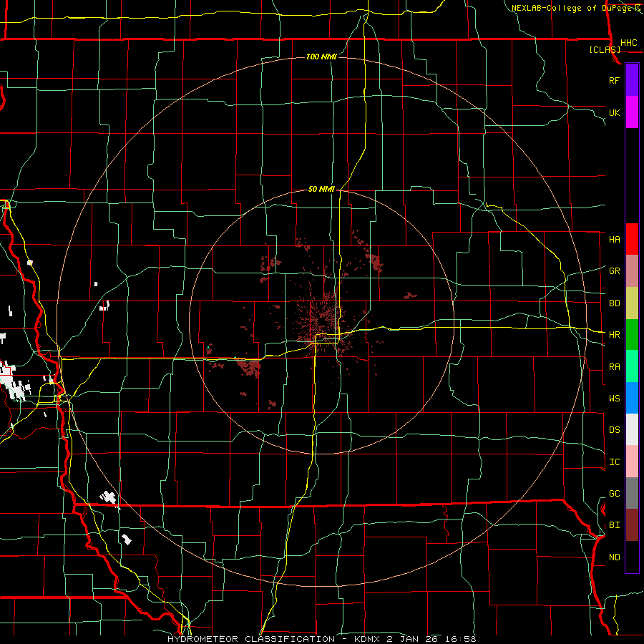Click the RF legend label
Screen dimensions: 644x644
tap(614, 80)
